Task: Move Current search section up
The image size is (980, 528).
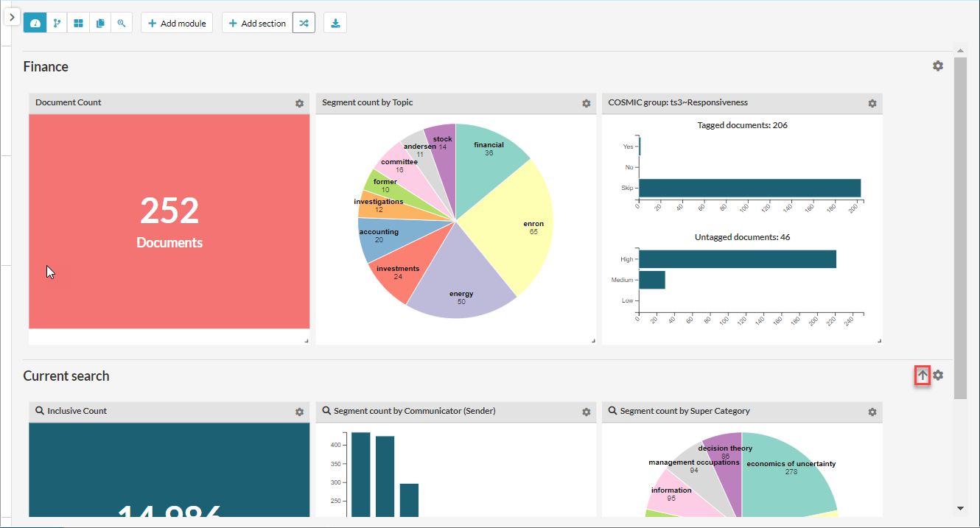Action: 923,376
